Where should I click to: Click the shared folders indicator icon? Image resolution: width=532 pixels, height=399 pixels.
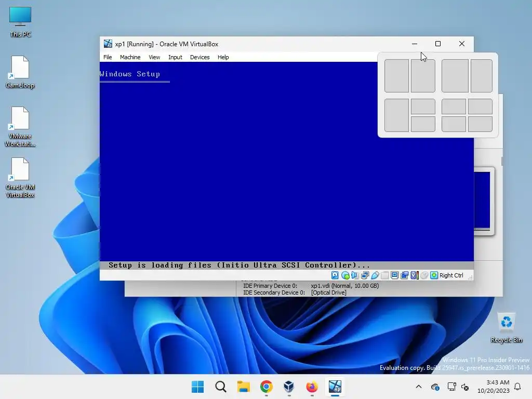click(x=385, y=275)
